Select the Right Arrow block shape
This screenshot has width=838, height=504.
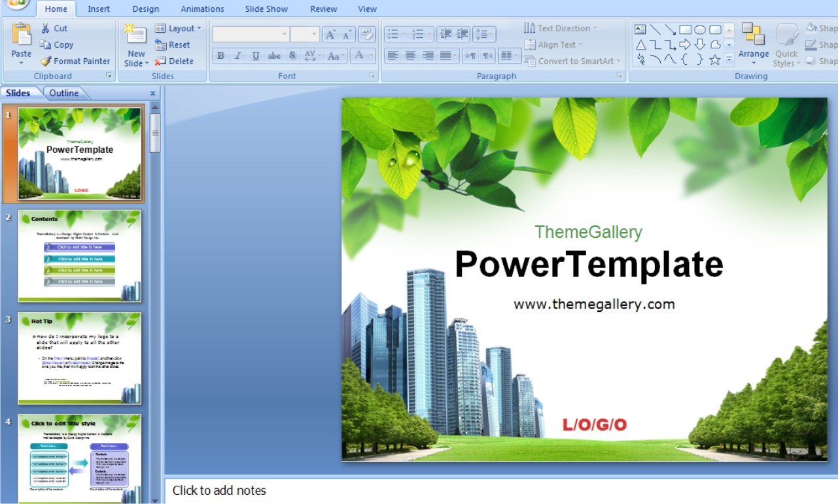[x=686, y=44]
